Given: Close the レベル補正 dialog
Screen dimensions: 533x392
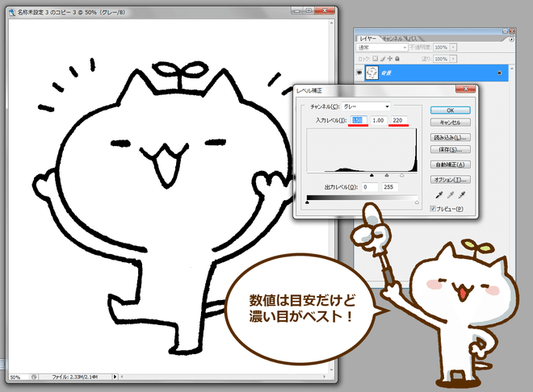Looking at the screenshot, I should (x=466, y=89).
